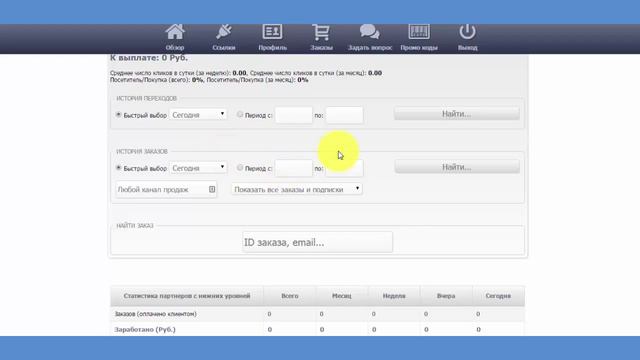Image resolution: width=640 pixels, height=360 pixels.
Task: Click start date field in История переходов
Action: pyautogui.click(x=293, y=115)
